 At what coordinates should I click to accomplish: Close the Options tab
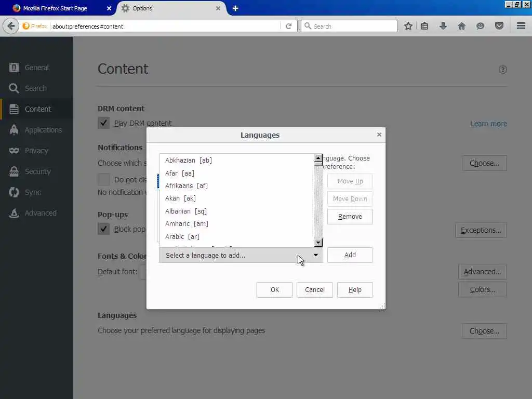point(218,8)
